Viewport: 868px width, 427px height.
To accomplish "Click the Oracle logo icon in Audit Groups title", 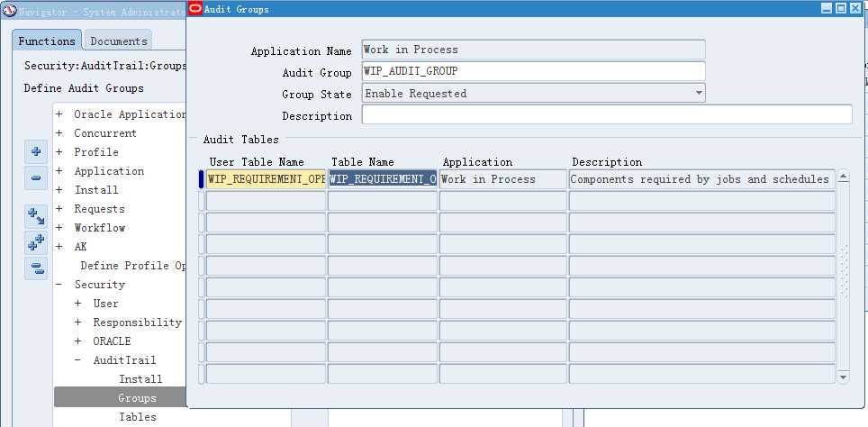I will point(195,8).
